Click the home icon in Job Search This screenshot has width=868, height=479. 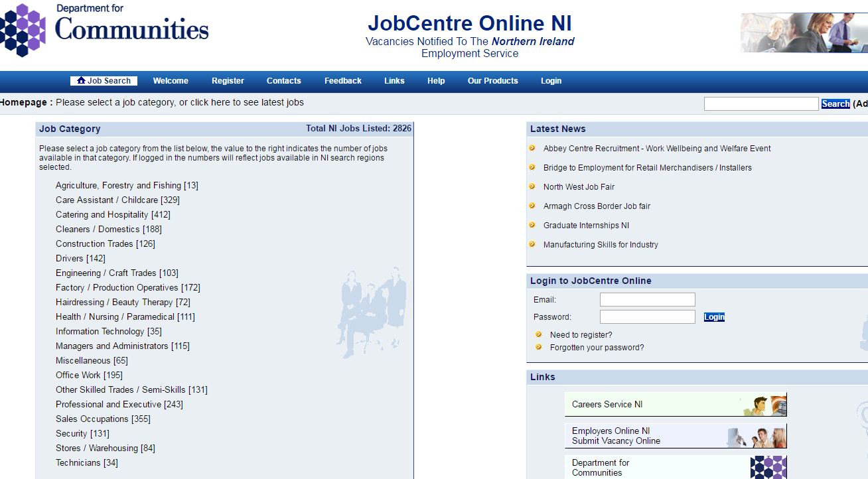[81, 80]
